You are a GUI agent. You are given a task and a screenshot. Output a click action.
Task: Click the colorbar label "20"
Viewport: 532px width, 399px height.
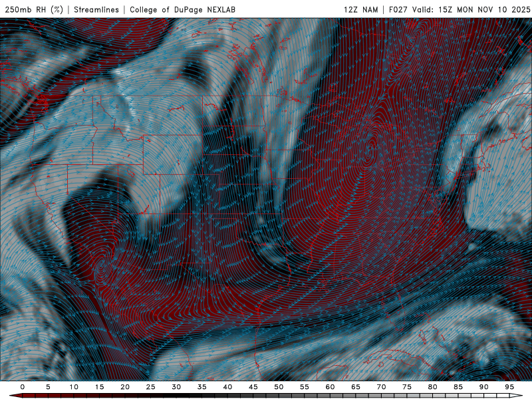click(125, 387)
